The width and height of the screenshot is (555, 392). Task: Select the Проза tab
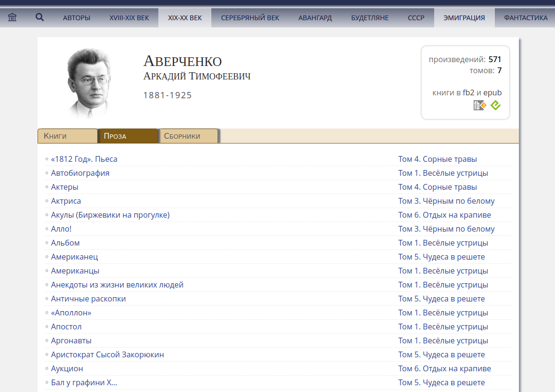[x=128, y=136]
